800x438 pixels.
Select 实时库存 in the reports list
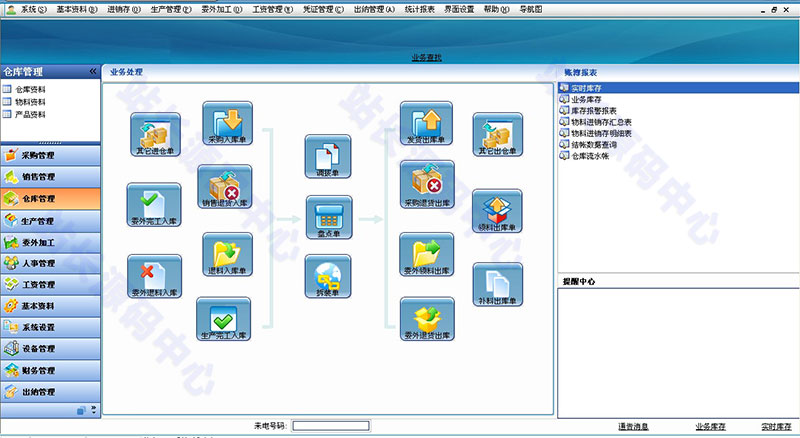click(679, 88)
